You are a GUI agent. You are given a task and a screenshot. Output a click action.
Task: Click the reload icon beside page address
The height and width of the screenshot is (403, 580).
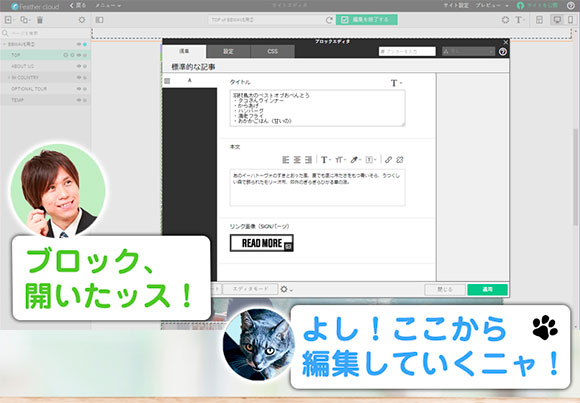[x=329, y=20]
